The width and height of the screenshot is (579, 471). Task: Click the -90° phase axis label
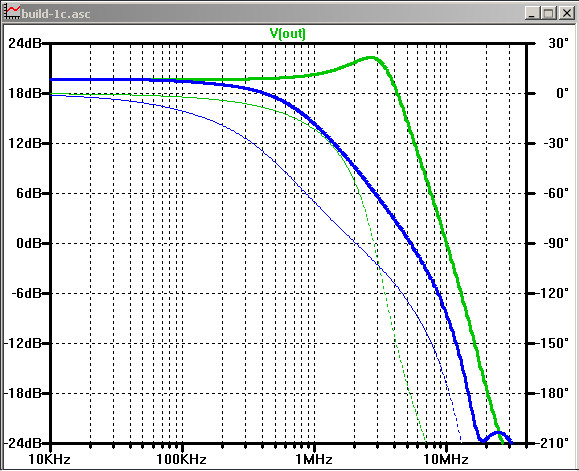[556, 243]
